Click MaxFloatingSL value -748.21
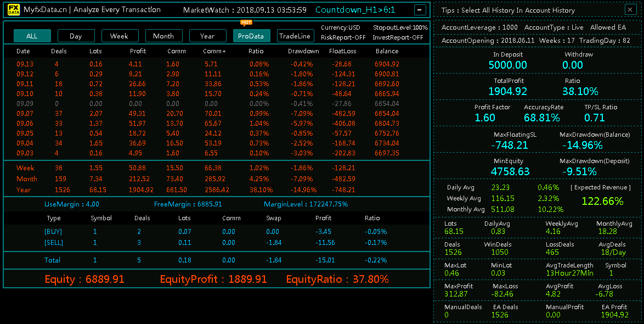This screenshot has width=644, height=324. [509, 145]
